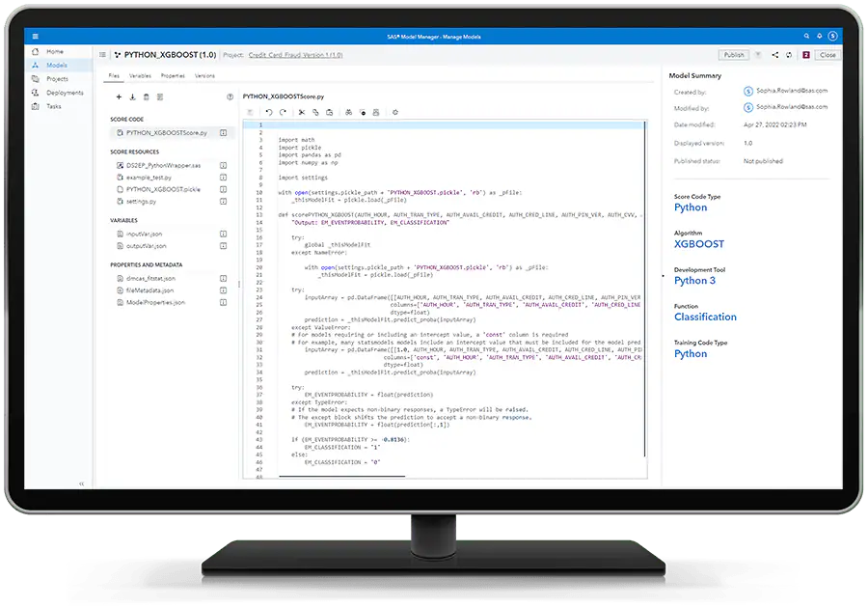This screenshot has height=607, width=868.
Task: Click the Cut scissors icon
Action: tap(302, 113)
